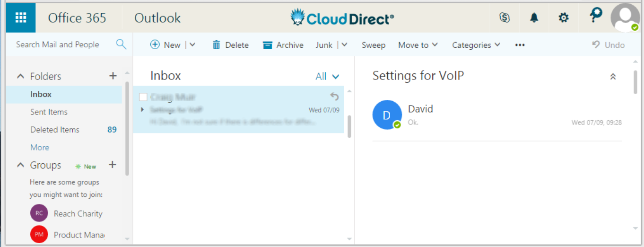Image resolution: width=644 pixels, height=247 pixels.
Task: Expand the conversation thread triangle
Action: click(x=143, y=110)
